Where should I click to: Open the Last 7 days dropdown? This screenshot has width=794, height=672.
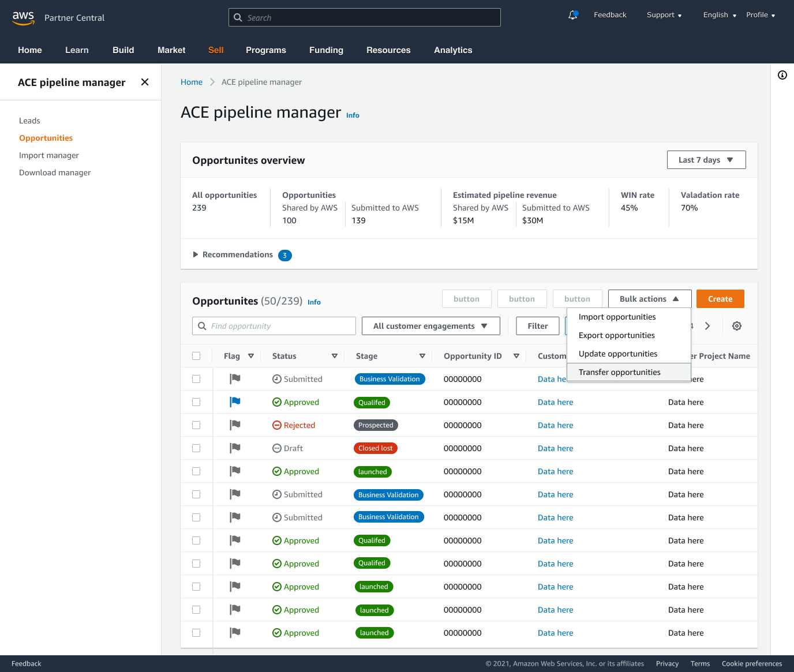tap(706, 160)
